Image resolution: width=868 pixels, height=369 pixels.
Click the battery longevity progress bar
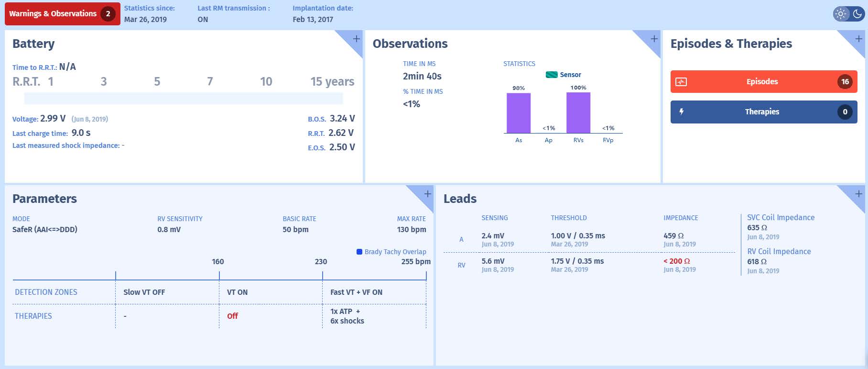coord(184,99)
